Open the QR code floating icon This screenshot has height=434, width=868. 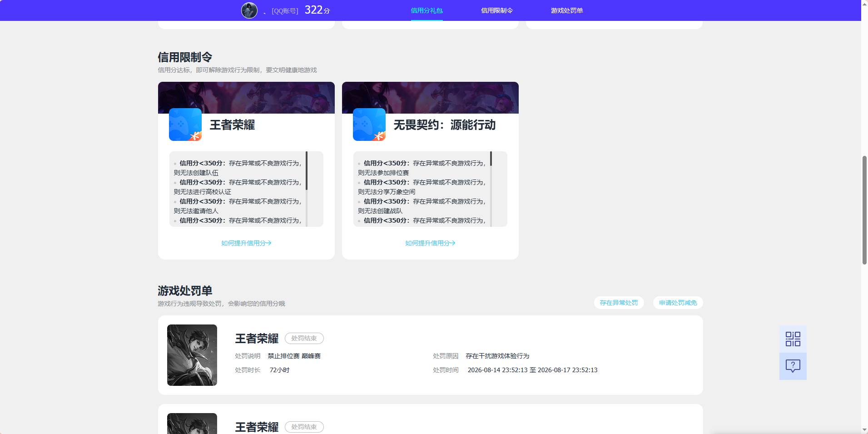click(793, 339)
